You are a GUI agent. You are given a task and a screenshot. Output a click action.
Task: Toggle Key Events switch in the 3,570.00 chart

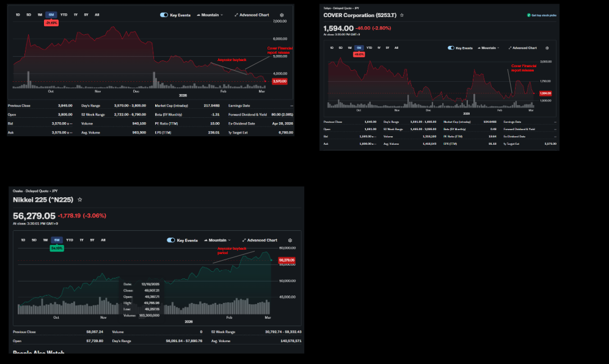coord(164,15)
